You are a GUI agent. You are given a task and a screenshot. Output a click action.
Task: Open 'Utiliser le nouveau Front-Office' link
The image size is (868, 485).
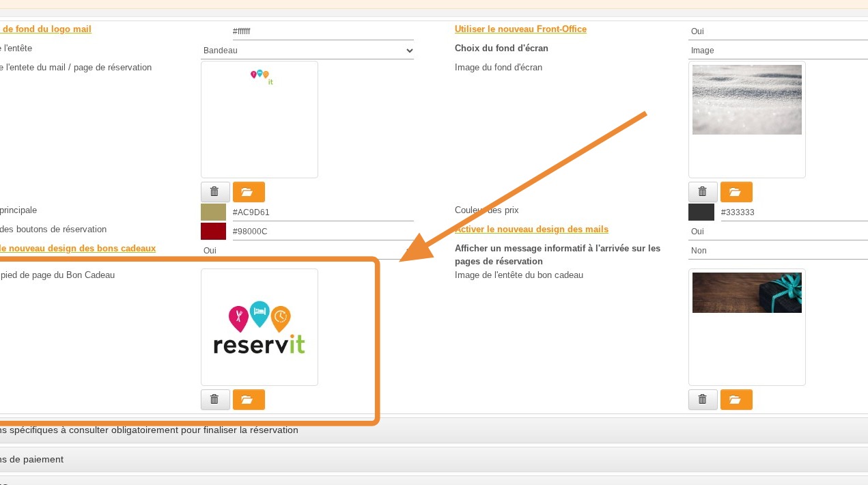[x=520, y=29]
